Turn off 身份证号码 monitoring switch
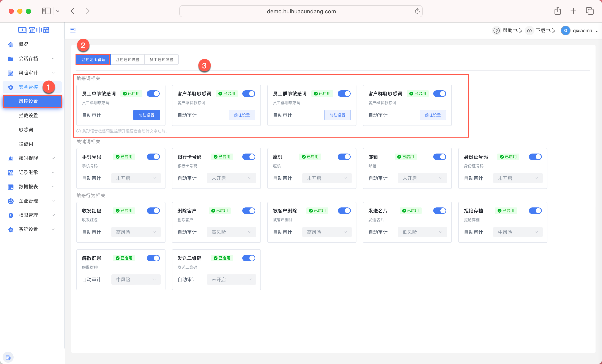The image size is (602, 364). coord(535,157)
